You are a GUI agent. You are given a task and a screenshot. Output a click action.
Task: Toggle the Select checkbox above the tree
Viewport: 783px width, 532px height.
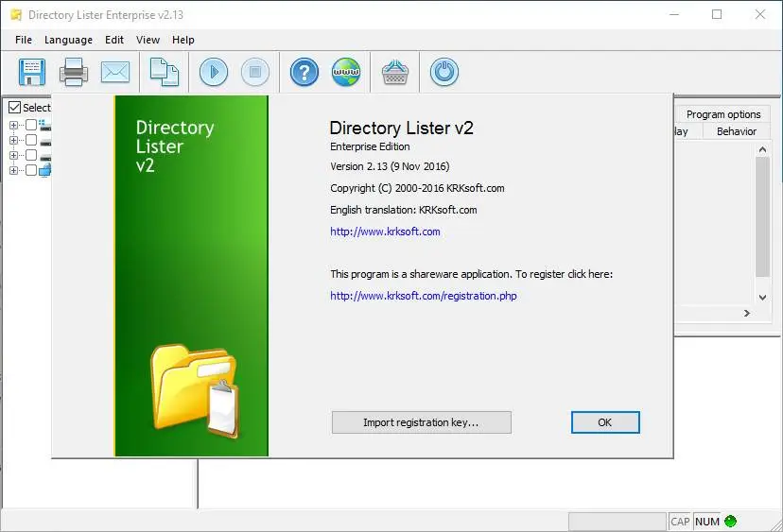15,108
